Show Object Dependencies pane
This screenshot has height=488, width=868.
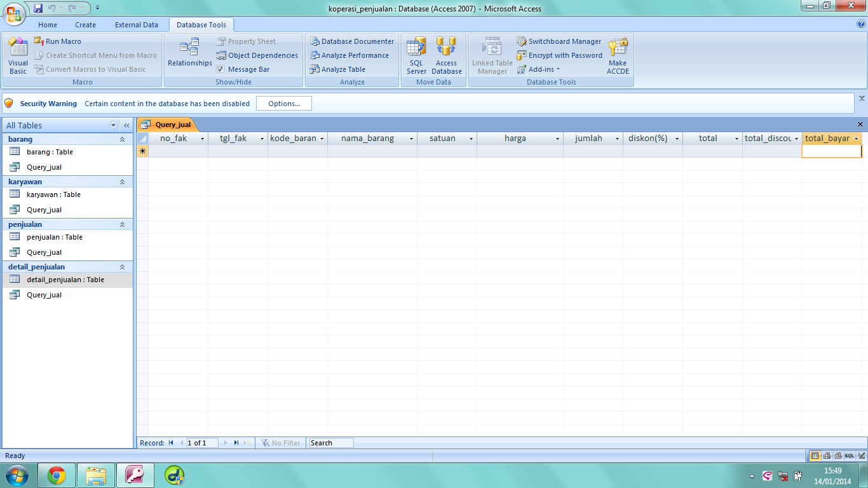tap(257, 55)
